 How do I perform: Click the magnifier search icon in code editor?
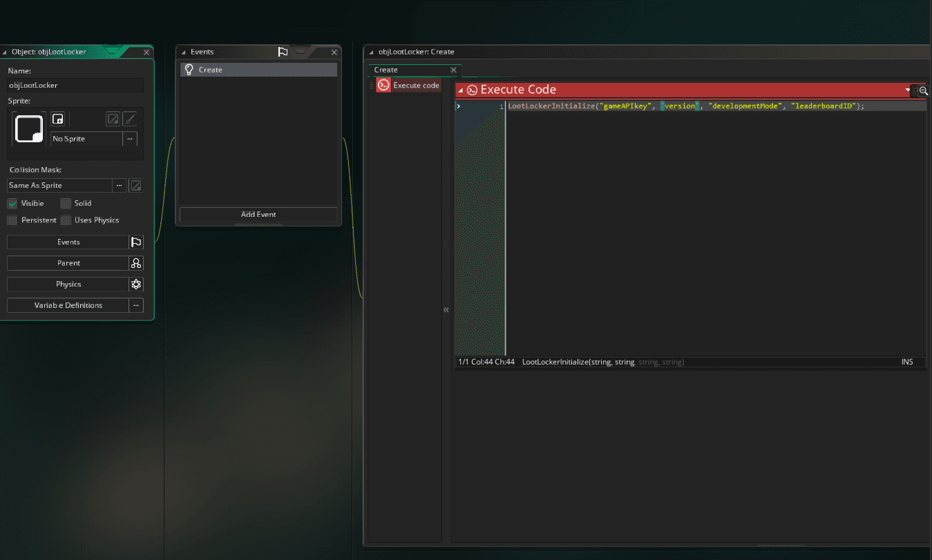click(923, 91)
